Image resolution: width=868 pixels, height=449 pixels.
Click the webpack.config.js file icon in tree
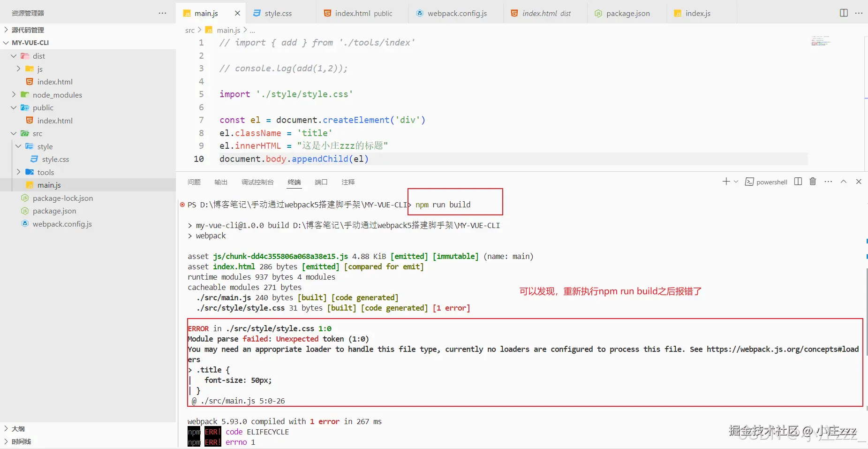click(x=25, y=224)
